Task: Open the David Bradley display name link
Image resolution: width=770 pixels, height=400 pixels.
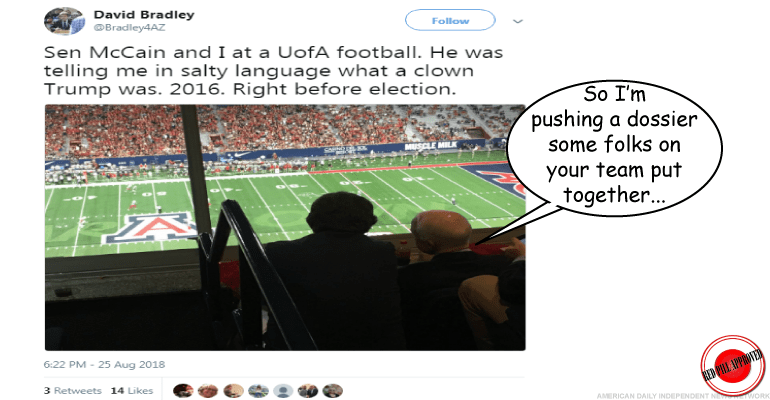Action: pyautogui.click(x=144, y=15)
